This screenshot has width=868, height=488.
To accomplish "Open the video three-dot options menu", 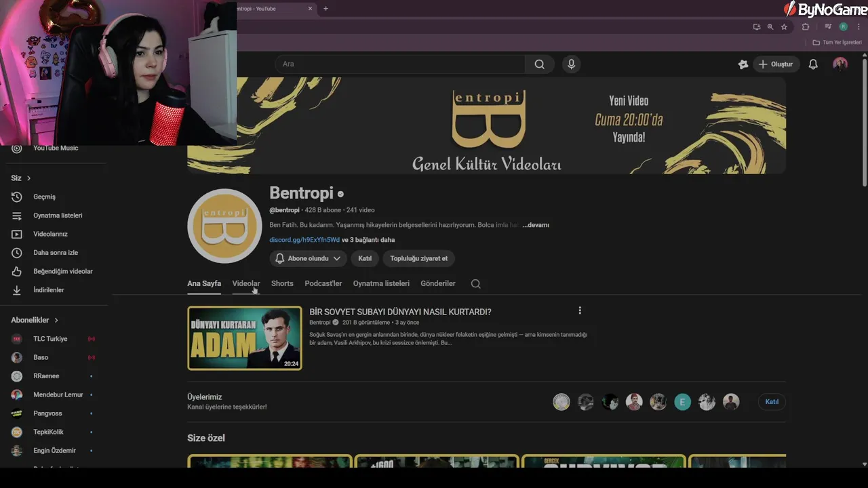I will 580,310.
